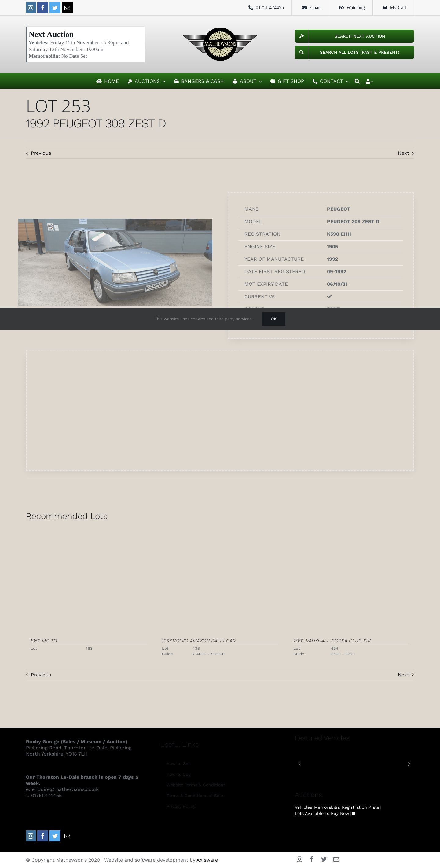
Task: Open 1967 Volvo Amazon Rally Car lot
Action: click(198, 641)
